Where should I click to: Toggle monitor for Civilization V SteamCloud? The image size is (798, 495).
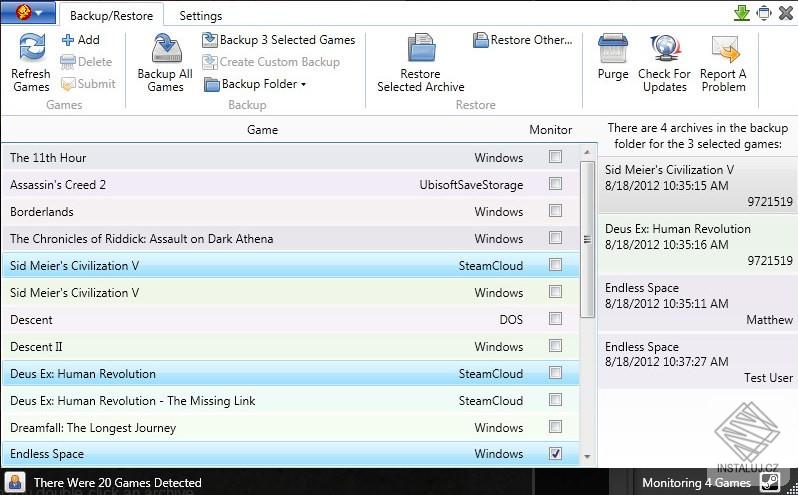click(555, 265)
